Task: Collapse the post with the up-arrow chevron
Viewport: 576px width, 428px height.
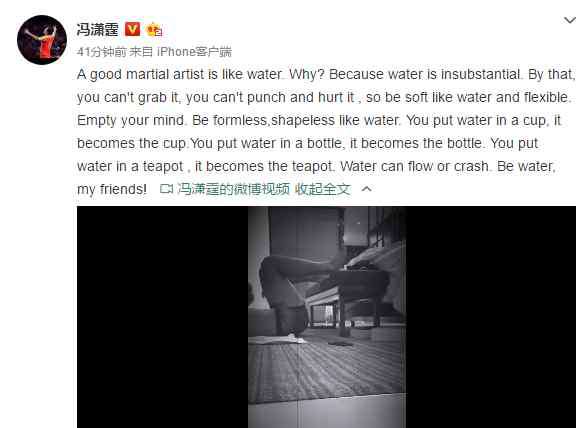Action: (x=366, y=189)
